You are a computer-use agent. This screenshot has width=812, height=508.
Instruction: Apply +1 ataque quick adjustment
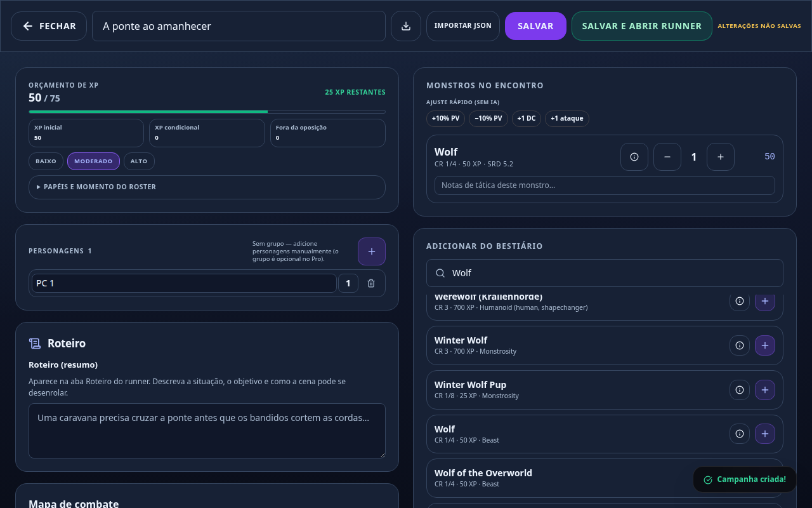coord(567,119)
